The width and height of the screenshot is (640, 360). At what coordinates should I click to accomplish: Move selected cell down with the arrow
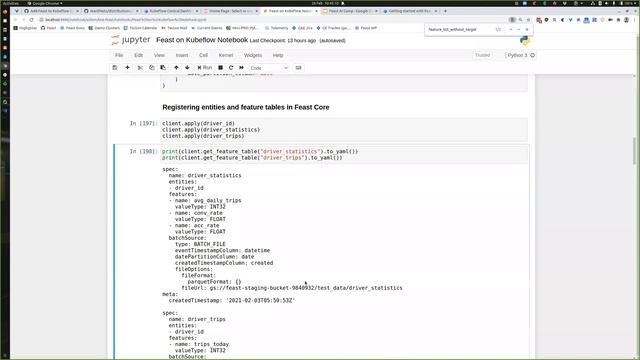point(187,68)
